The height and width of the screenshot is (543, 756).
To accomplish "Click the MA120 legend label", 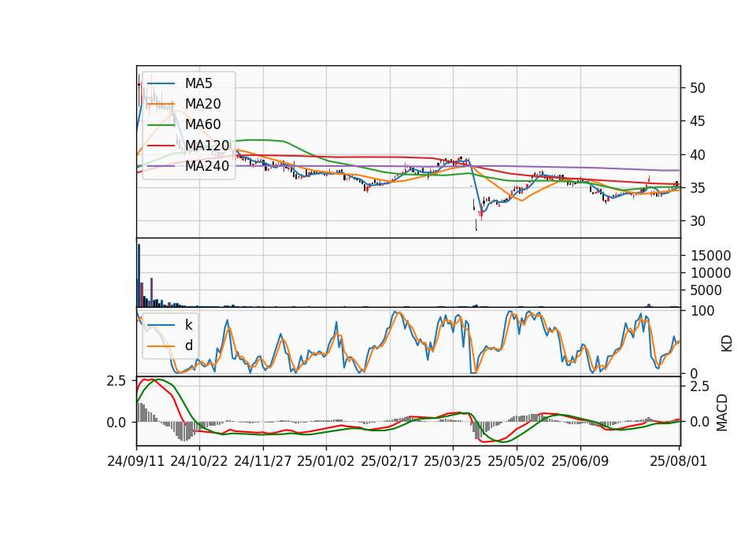I will [x=207, y=145].
